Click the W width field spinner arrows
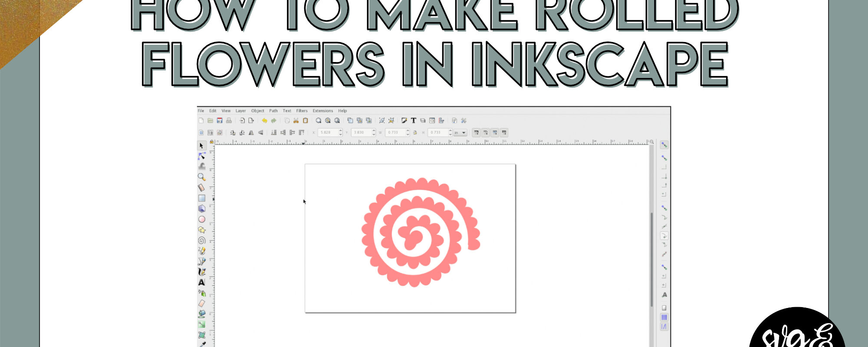868x347 pixels. (x=408, y=133)
